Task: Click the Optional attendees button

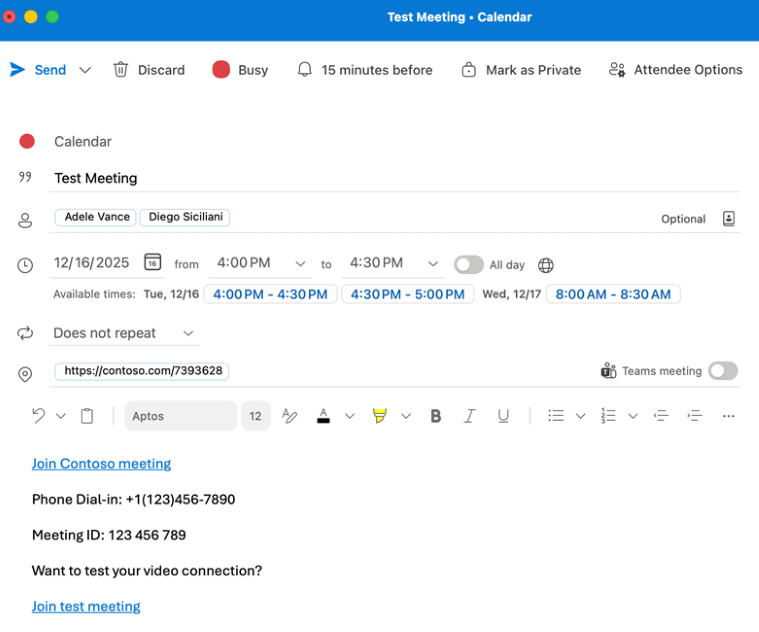Action: point(683,219)
